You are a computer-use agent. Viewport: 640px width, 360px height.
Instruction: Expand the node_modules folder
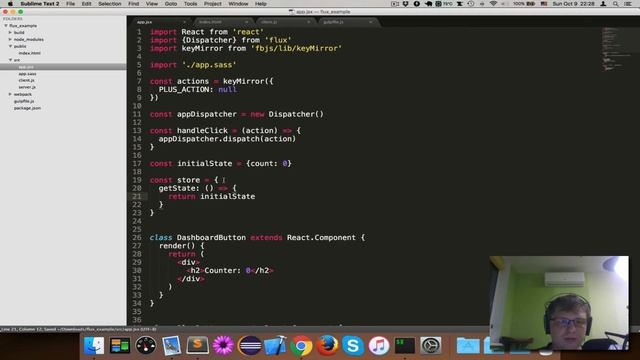pos(10,40)
